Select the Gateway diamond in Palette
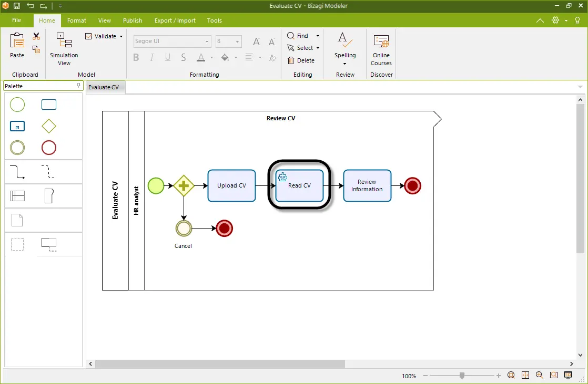 click(49, 126)
